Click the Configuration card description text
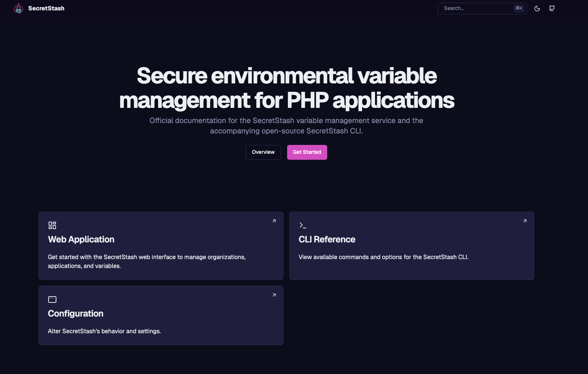This screenshot has height=374, width=588. click(x=104, y=331)
